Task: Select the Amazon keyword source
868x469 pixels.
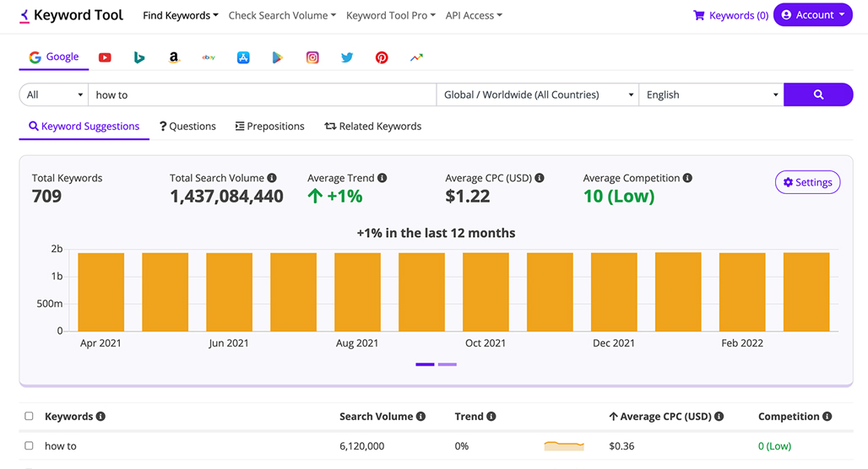Action: click(x=174, y=57)
